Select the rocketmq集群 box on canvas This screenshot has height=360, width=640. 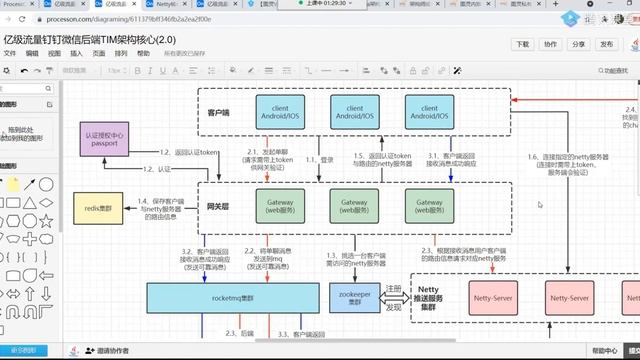(x=233, y=298)
